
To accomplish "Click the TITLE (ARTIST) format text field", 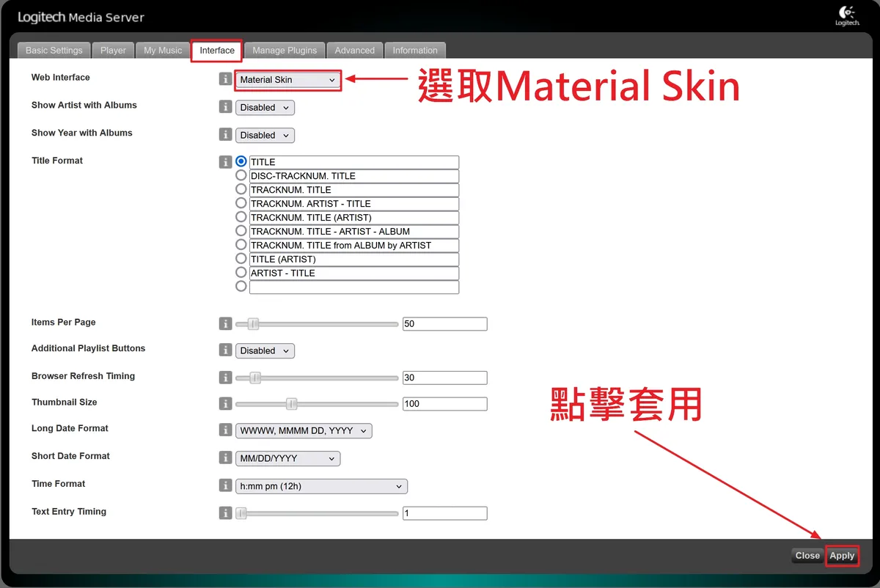I will (354, 260).
